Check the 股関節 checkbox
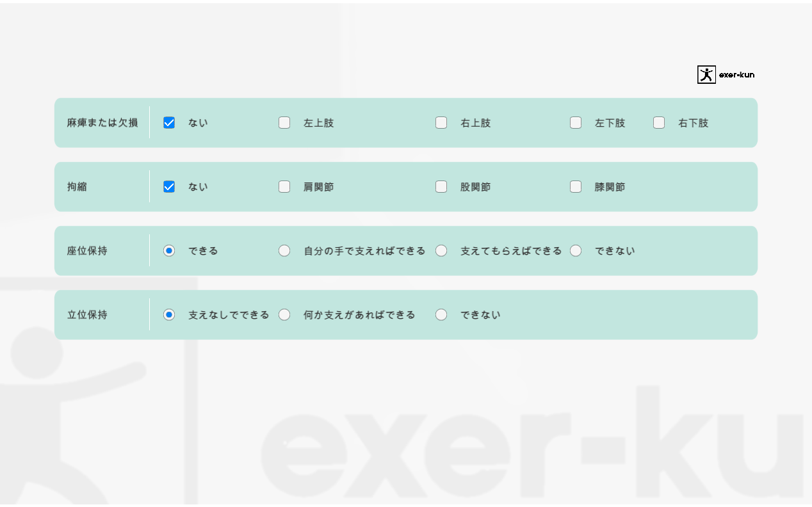 [441, 187]
